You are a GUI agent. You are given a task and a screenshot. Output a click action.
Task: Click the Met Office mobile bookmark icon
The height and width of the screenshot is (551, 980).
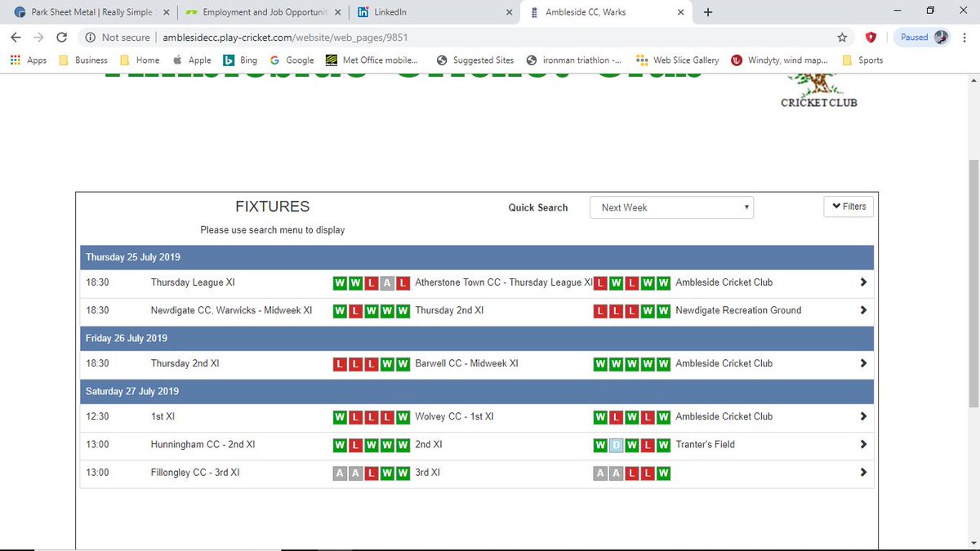click(331, 60)
